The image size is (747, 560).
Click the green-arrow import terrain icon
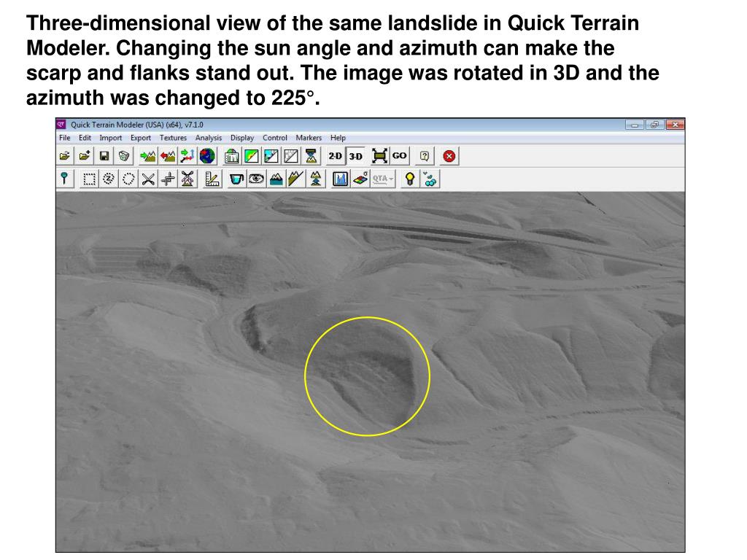click(147, 156)
